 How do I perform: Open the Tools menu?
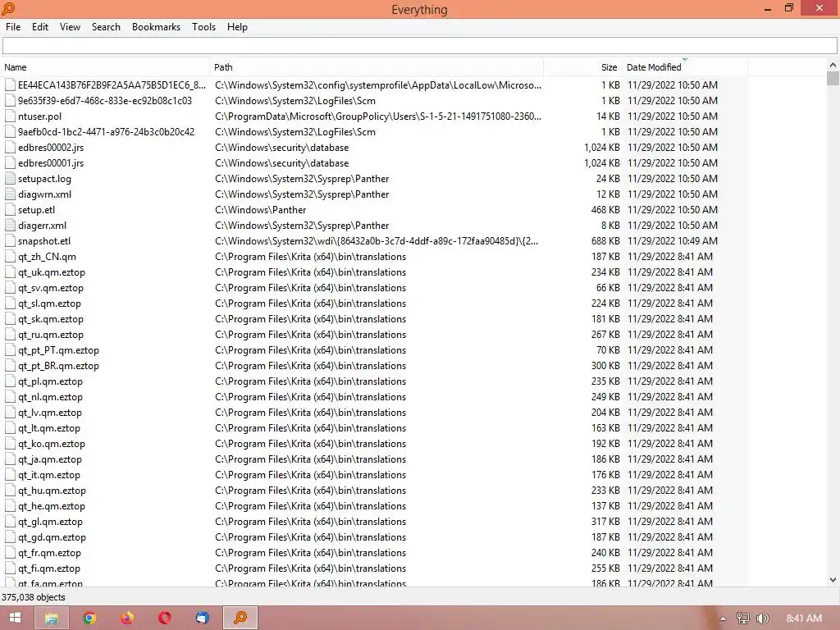tap(203, 27)
